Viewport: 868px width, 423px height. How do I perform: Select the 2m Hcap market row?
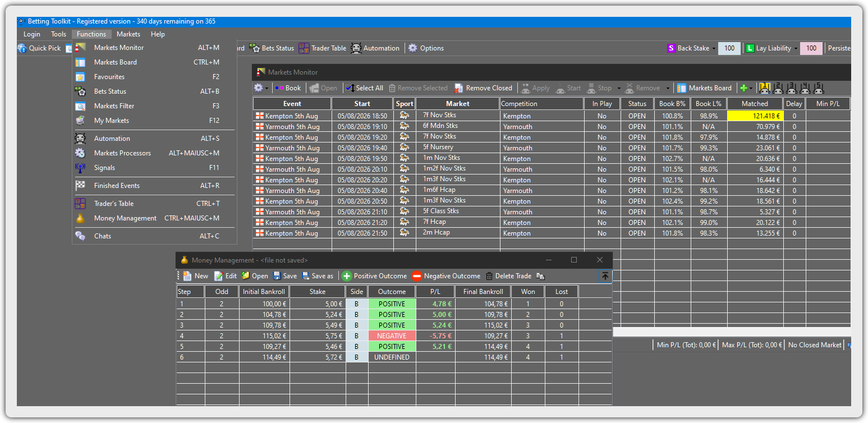click(x=552, y=233)
